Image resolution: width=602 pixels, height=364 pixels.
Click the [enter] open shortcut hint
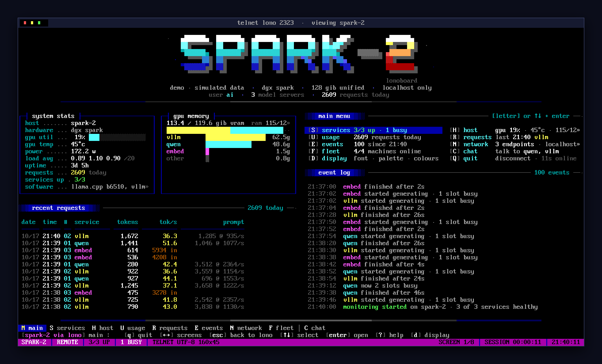point(347,335)
